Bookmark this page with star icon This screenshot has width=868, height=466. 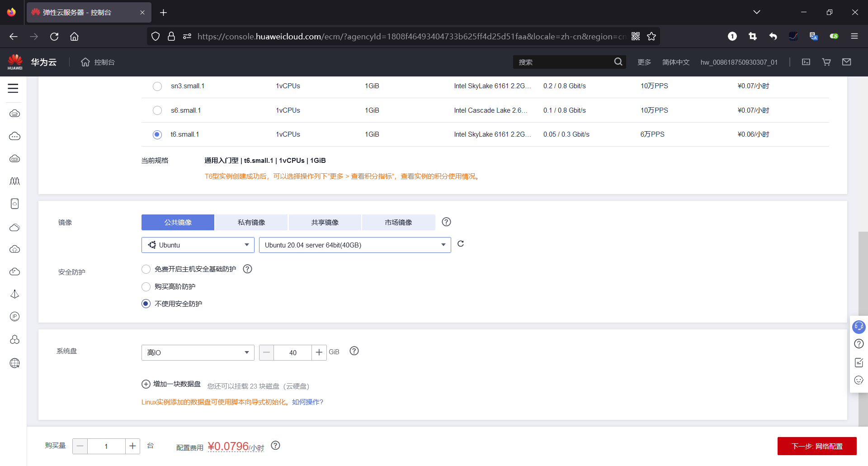(651, 36)
